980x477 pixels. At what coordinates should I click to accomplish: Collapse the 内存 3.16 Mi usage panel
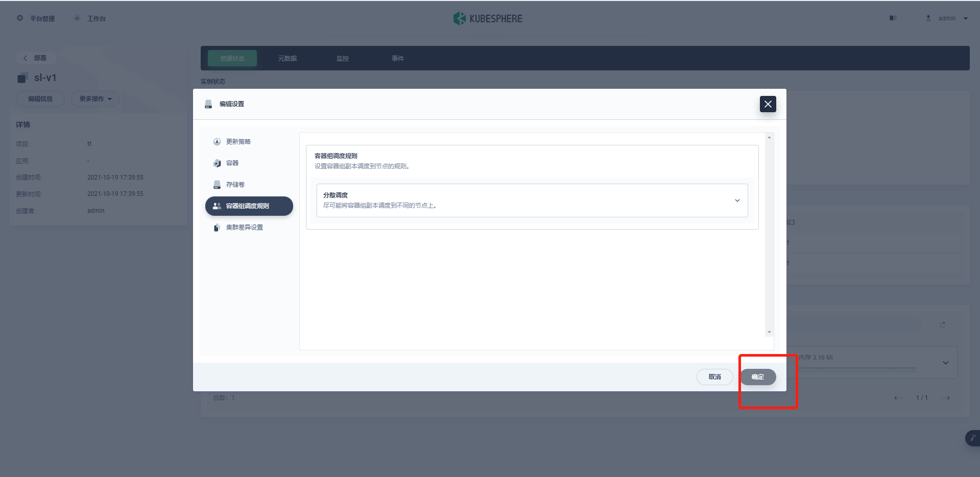coord(945,362)
